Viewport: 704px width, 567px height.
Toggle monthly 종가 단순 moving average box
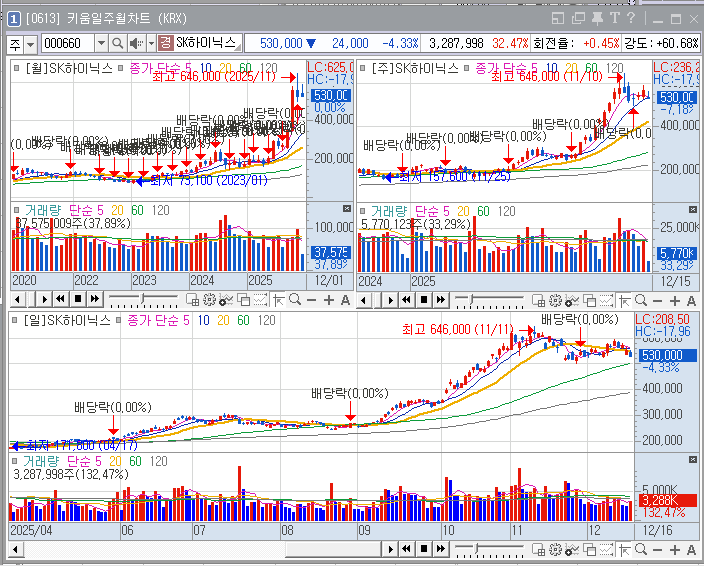[120, 68]
